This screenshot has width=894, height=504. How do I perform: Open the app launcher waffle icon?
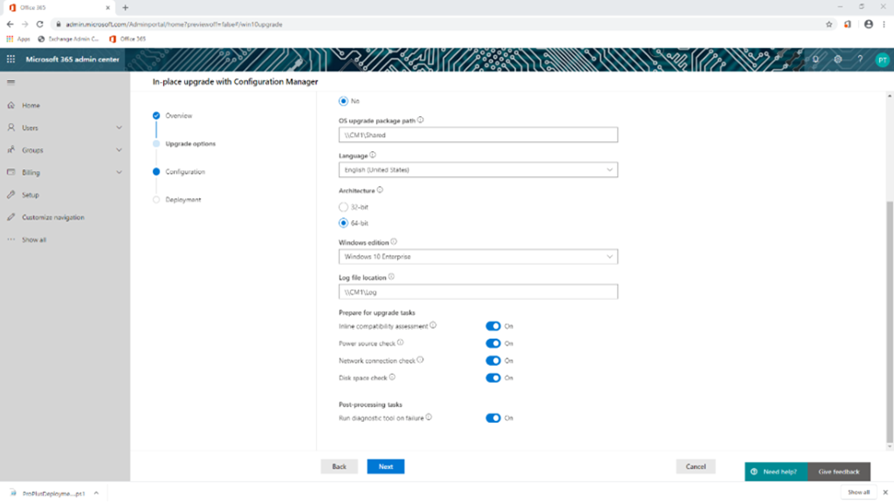coord(11,59)
